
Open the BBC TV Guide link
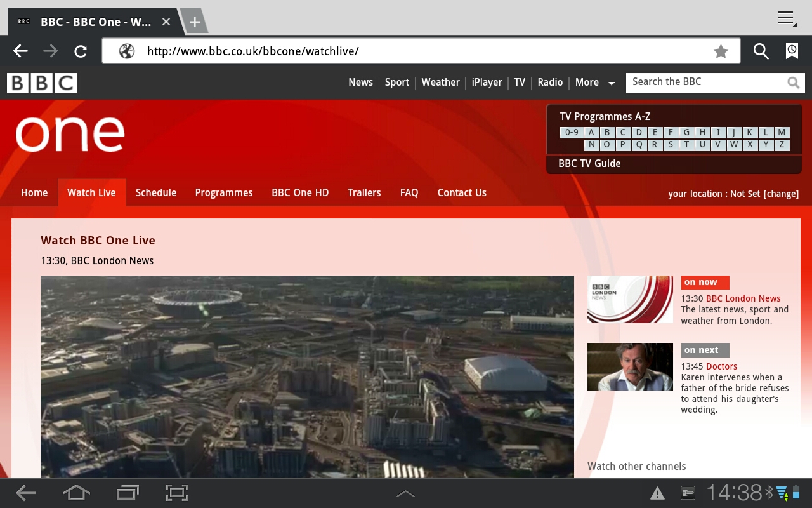click(589, 164)
